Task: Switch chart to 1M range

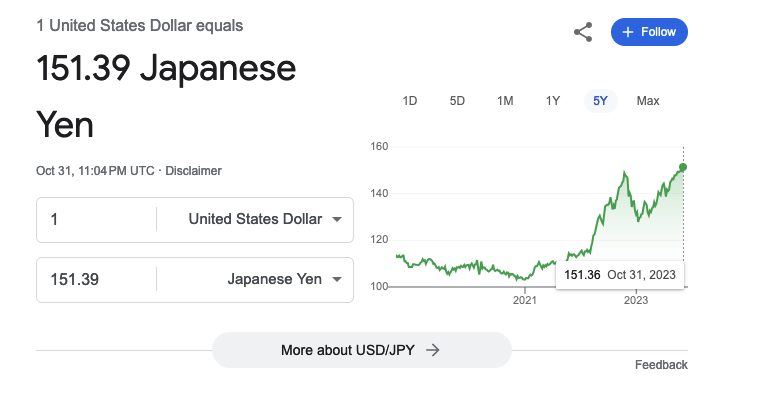Action: (x=505, y=101)
